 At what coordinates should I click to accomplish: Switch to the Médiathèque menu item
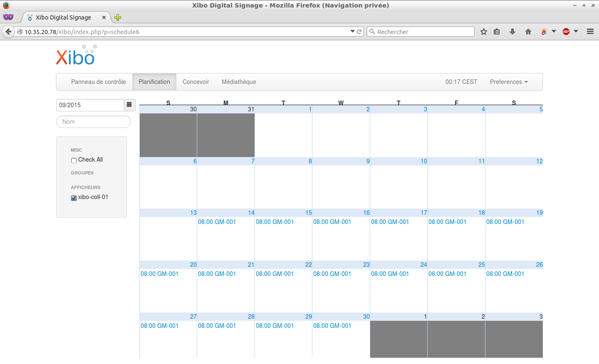[x=239, y=82]
